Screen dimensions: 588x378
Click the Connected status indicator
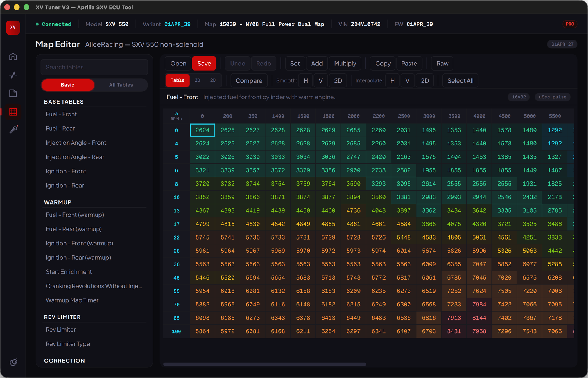(x=54, y=24)
